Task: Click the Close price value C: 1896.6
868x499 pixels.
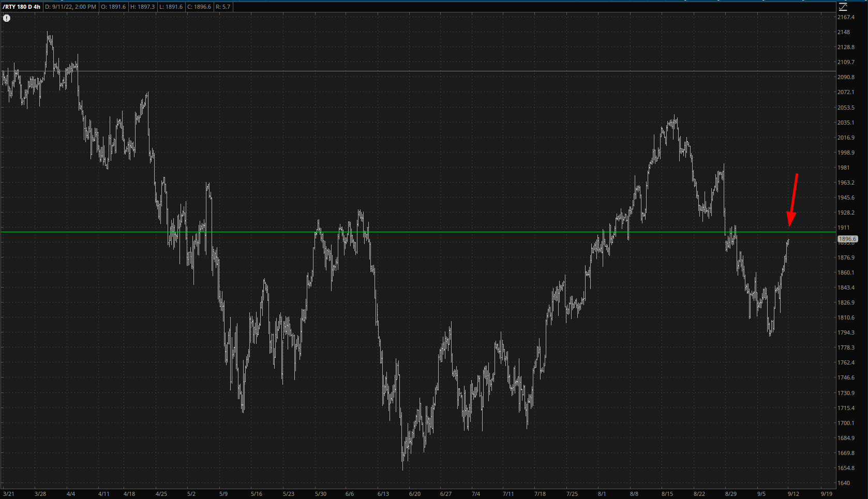Action: coord(199,7)
